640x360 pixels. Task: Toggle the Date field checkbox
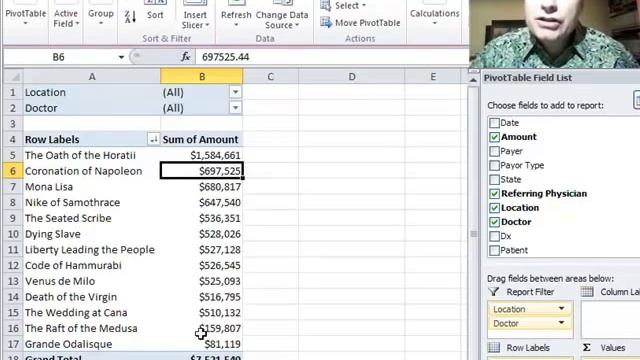point(494,123)
